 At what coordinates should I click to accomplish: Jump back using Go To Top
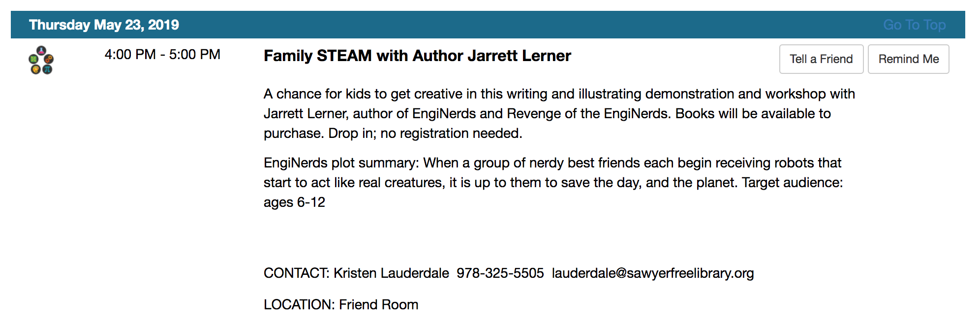click(914, 25)
